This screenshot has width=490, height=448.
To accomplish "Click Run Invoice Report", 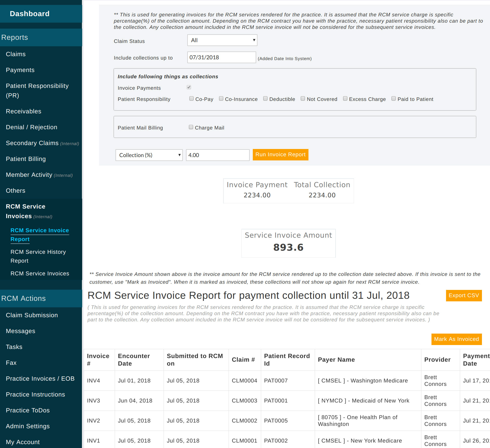I will coord(280,154).
